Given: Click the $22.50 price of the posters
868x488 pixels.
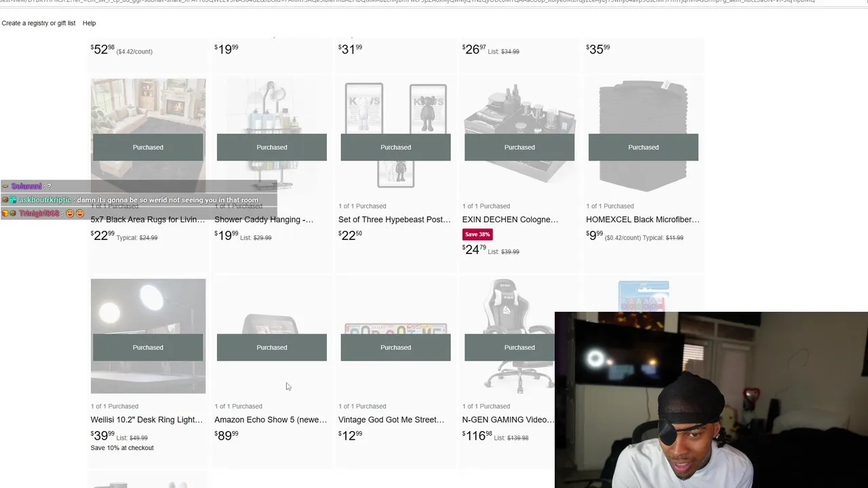Looking at the screenshot, I should coord(350,235).
